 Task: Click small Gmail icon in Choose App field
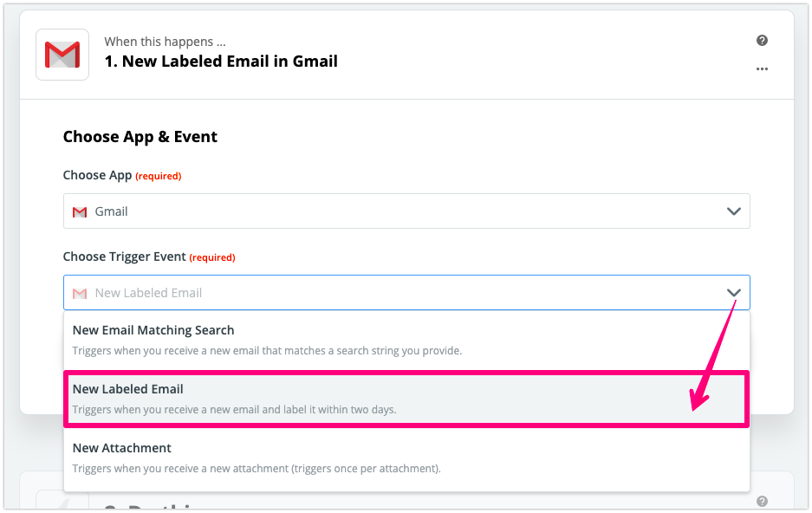pyautogui.click(x=80, y=211)
